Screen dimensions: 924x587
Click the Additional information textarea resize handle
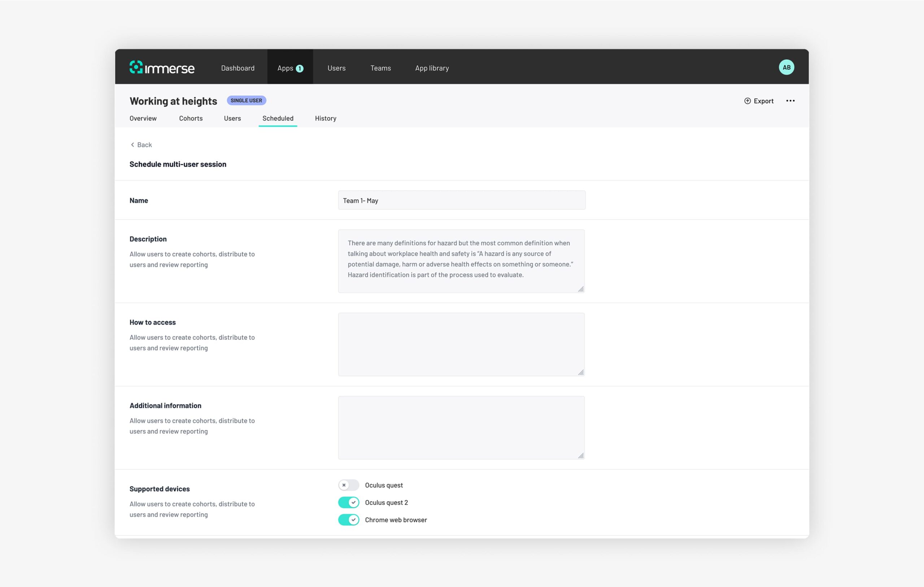[x=581, y=455]
